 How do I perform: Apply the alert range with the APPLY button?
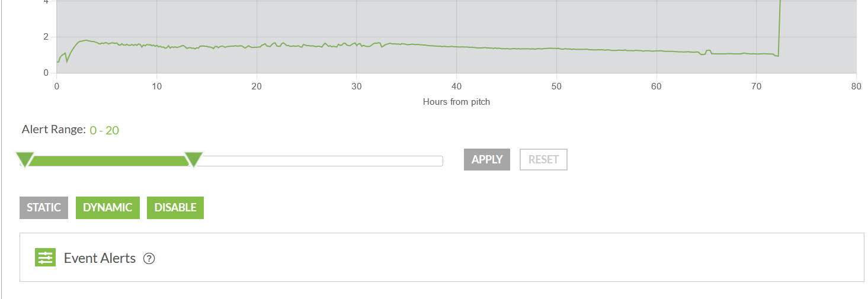[x=487, y=159]
